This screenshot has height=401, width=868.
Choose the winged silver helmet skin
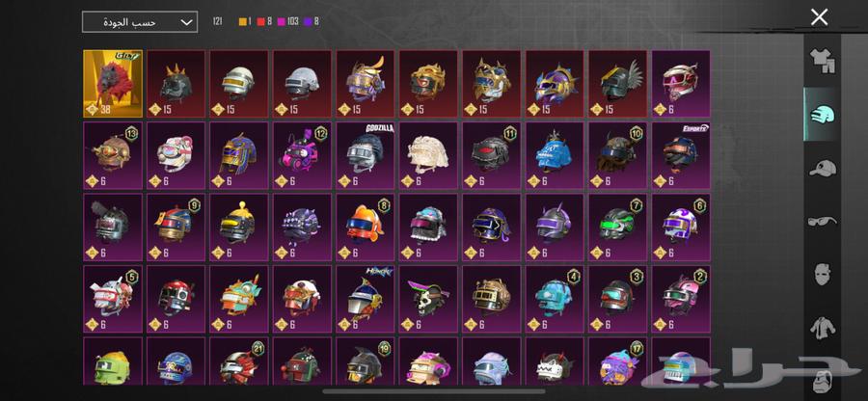pyautogui.click(x=618, y=84)
